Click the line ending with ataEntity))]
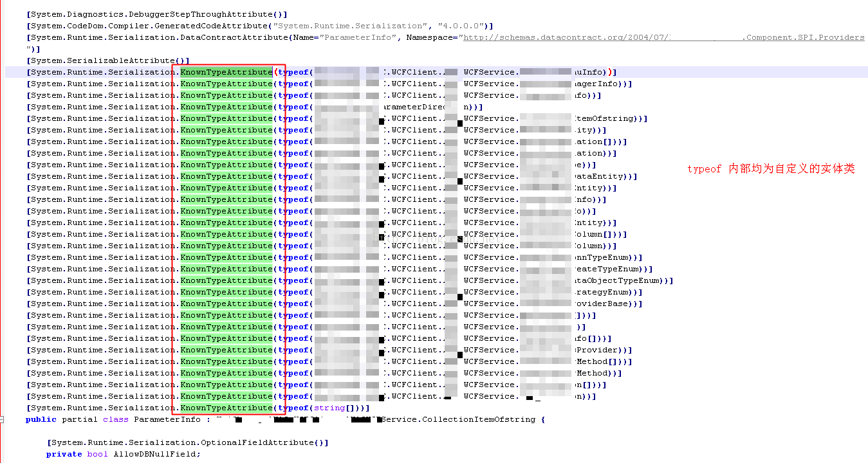Screen dimensions: 868x463 point(332,176)
